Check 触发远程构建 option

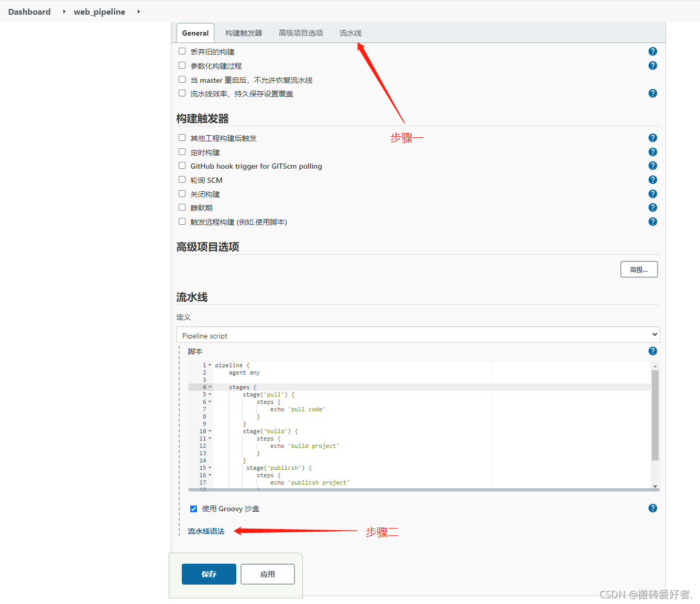182,222
